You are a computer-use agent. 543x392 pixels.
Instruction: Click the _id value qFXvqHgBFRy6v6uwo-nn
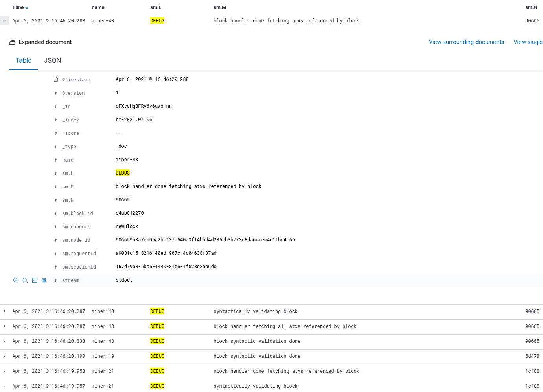click(x=144, y=106)
